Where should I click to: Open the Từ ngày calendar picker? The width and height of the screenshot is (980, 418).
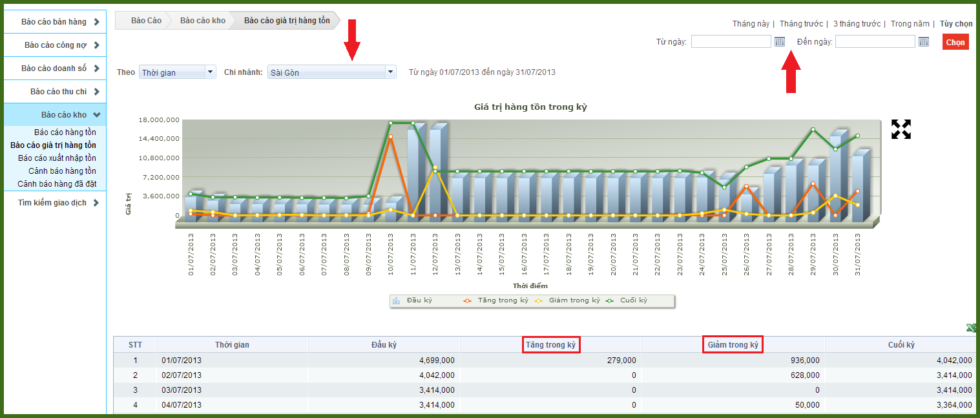(780, 41)
